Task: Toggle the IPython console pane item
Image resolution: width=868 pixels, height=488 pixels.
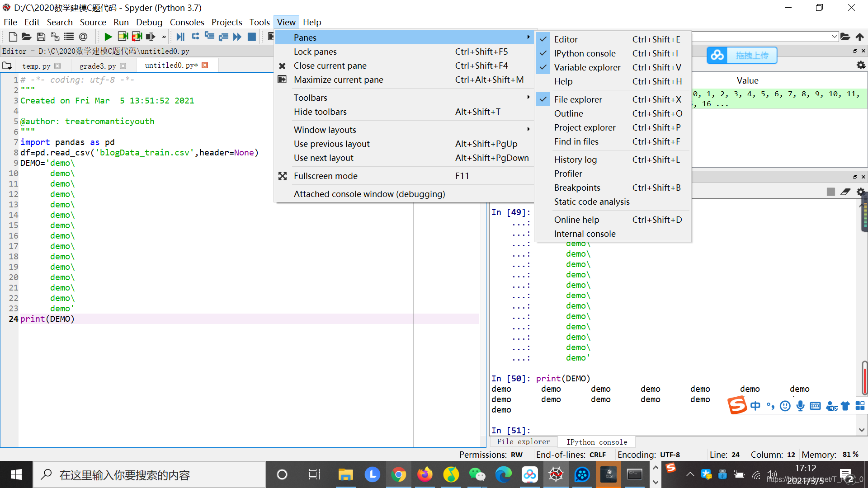Action: [x=613, y=53]
